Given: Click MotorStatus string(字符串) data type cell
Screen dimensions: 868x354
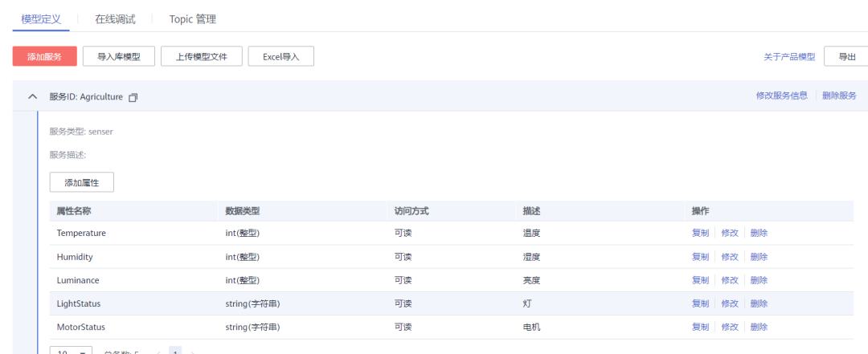Looking at the screenshot, I should click(x=252, y=327).
